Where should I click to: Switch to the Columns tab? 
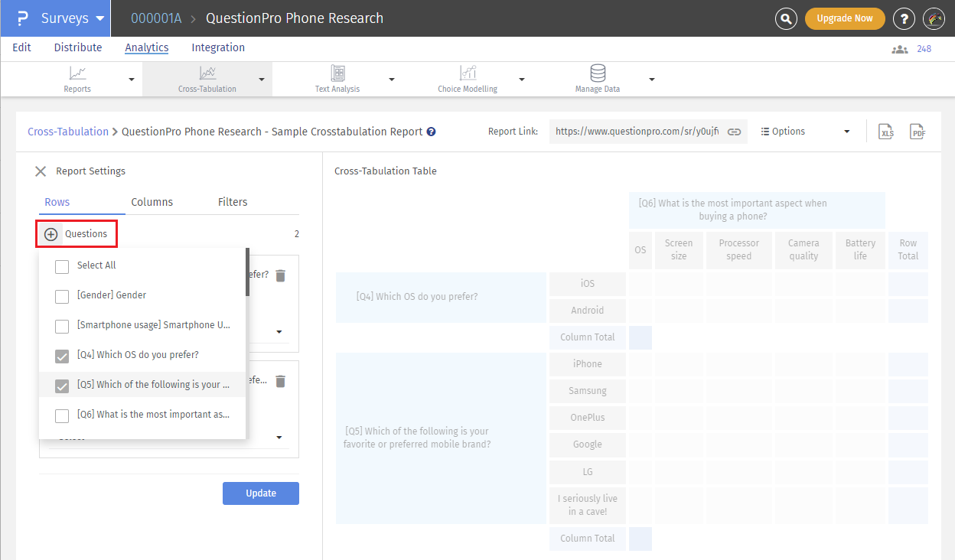(152, 202)
